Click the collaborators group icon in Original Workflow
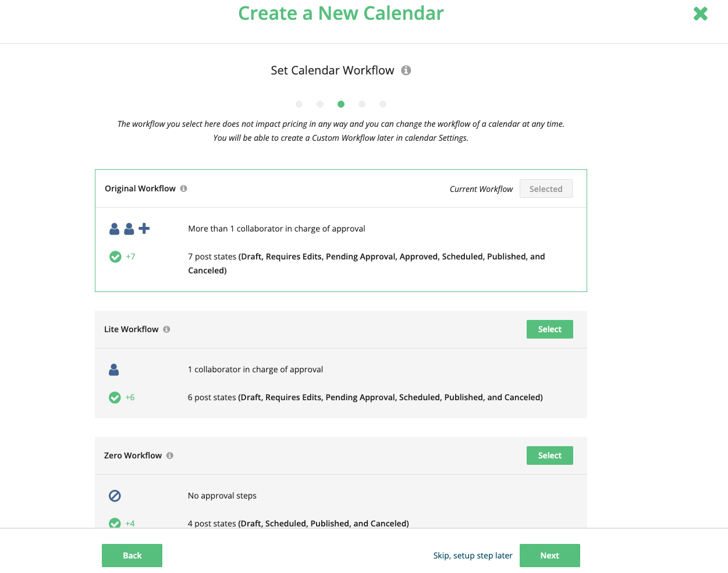Viewport: 728px width, 573px height. (122, 229)
